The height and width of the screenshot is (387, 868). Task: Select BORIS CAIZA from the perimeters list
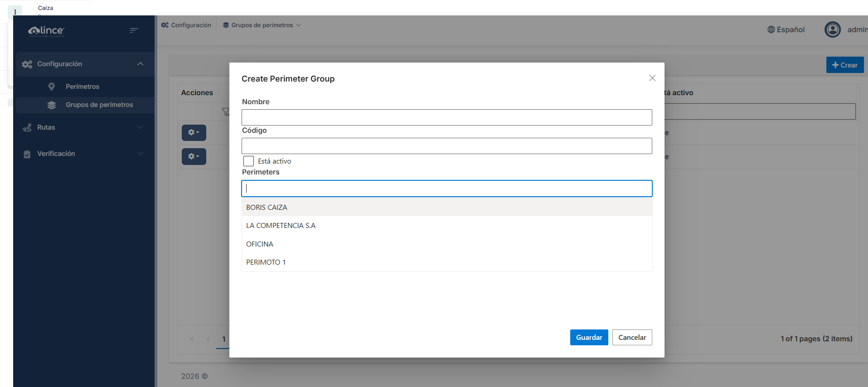267,208
